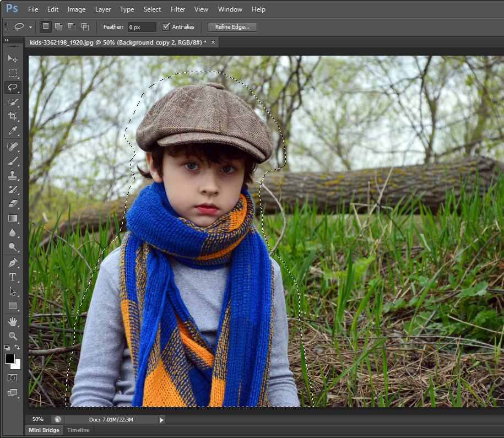Click the Refine Edge button
504x438 pixels.
click(232, 26)
